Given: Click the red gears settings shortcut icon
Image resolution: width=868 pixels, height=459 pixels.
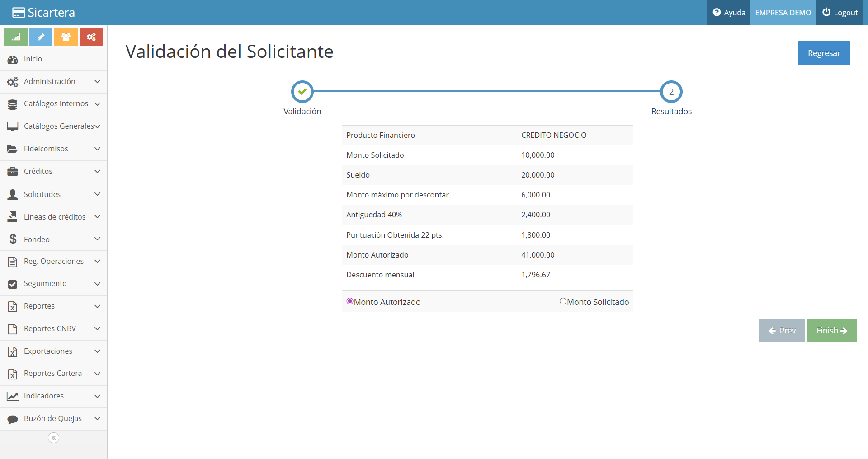Looking at the screenshot, I should (91, 37).
